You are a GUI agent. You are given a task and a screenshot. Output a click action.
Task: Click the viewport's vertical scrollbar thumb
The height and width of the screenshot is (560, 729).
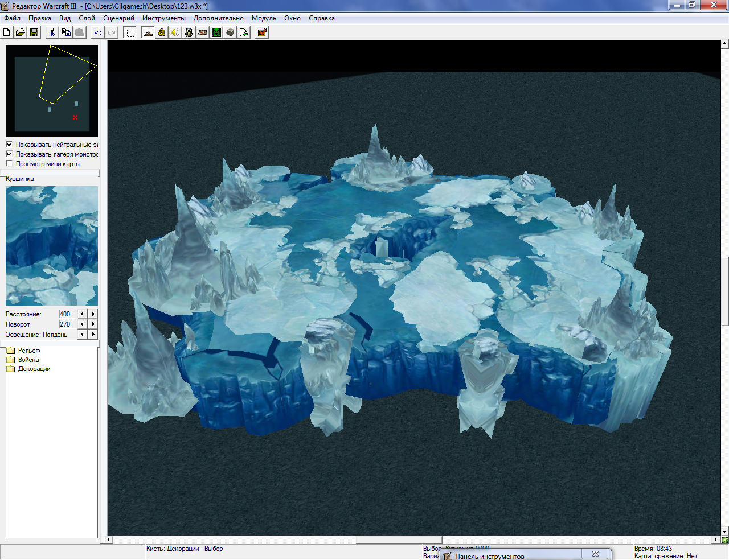pyautogui.click(x=725, y=291)
